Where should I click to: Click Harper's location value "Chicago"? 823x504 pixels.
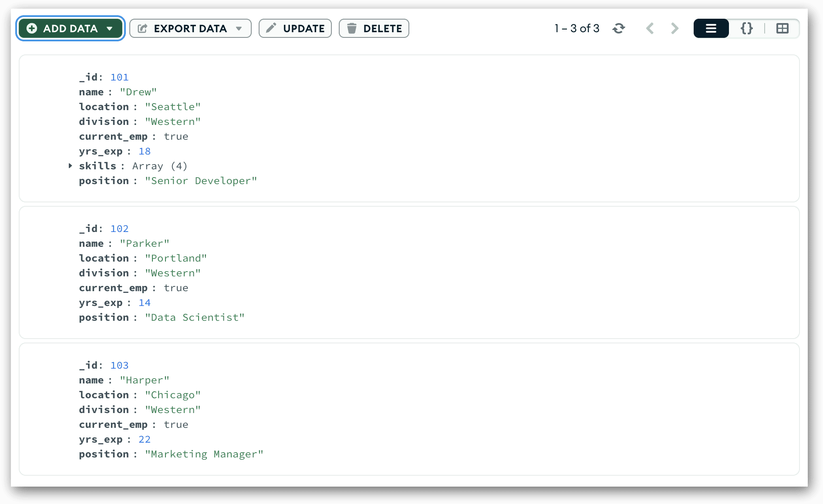(x=172, y=395)
